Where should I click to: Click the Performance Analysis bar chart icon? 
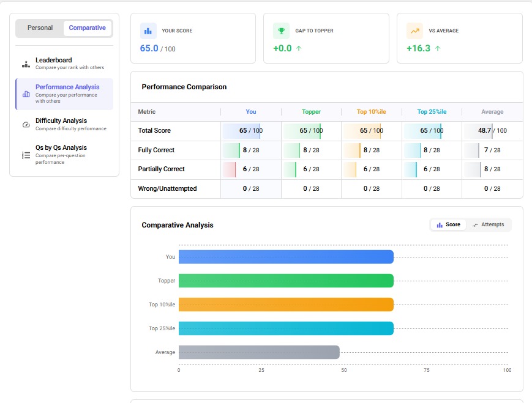coord(26,94)
